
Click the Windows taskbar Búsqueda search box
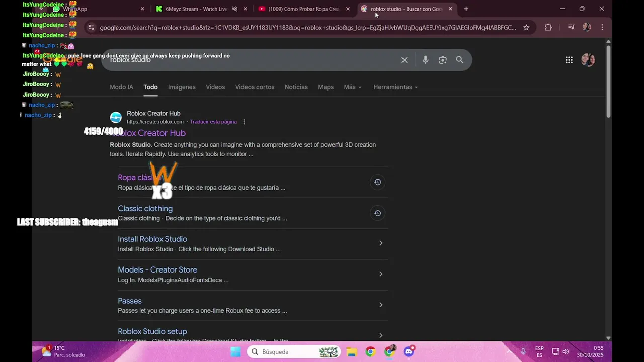[x=294, y=352]
